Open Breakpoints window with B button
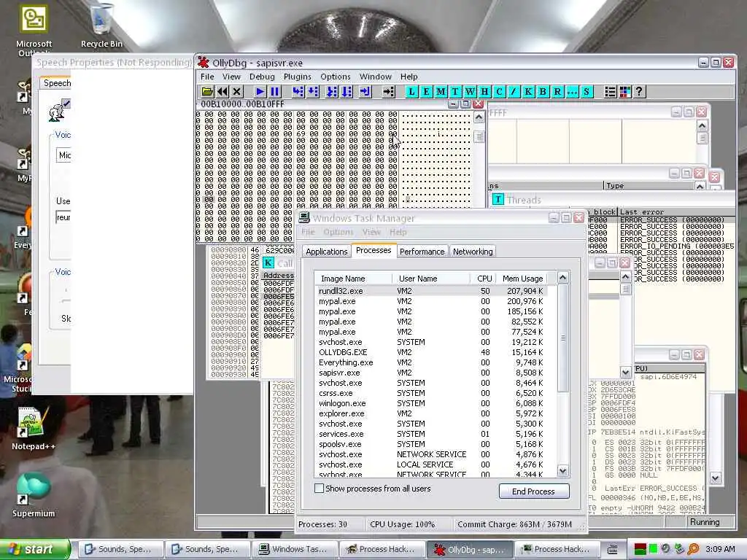The width and height of the screenshot is (747, 560). tap(543, 91)
